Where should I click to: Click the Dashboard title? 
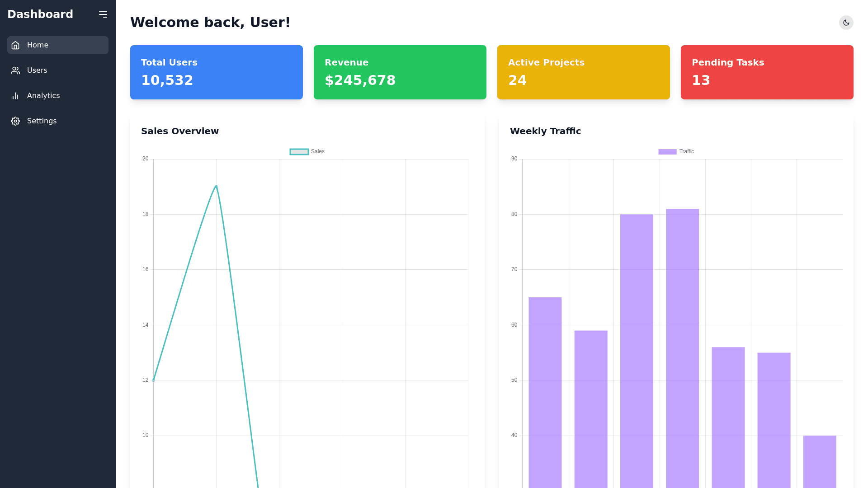tap(40, 14)
